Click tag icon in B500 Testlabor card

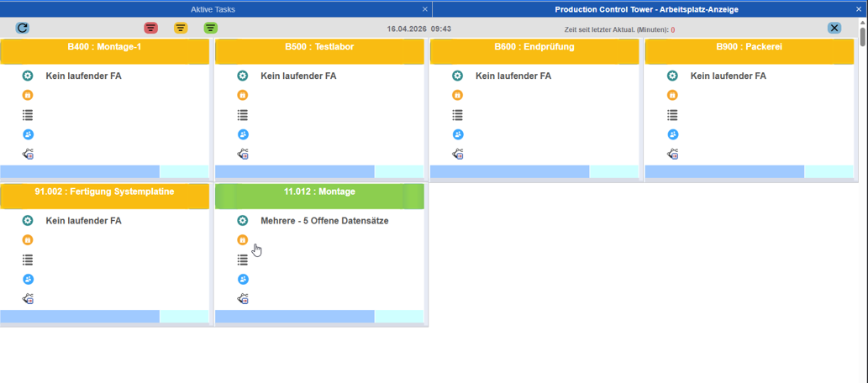tap(243, 155)
